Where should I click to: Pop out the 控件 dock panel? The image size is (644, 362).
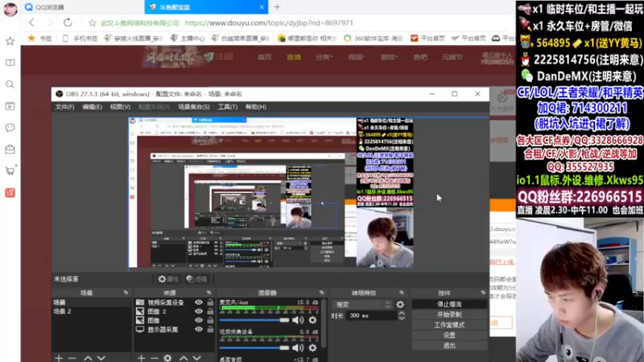[483, 293]
